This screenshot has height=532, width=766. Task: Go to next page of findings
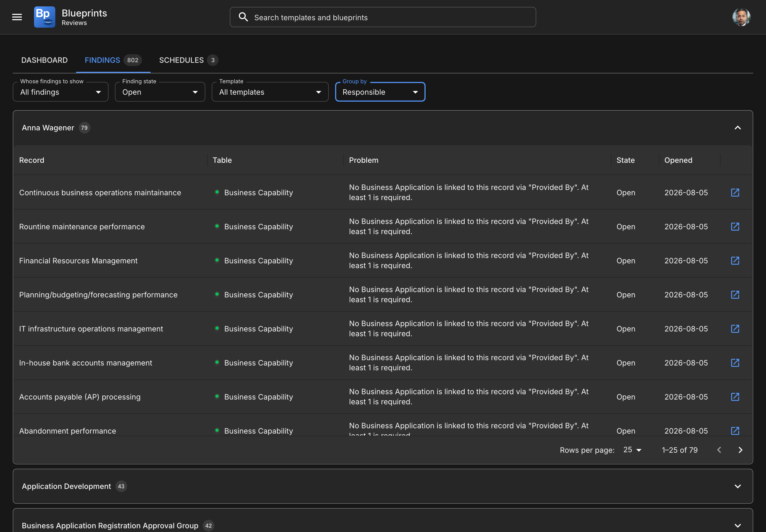[x=740, y=450]
